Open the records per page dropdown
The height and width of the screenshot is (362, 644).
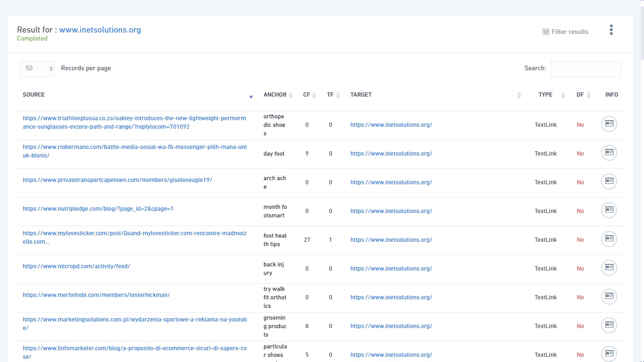click(37, 68)
